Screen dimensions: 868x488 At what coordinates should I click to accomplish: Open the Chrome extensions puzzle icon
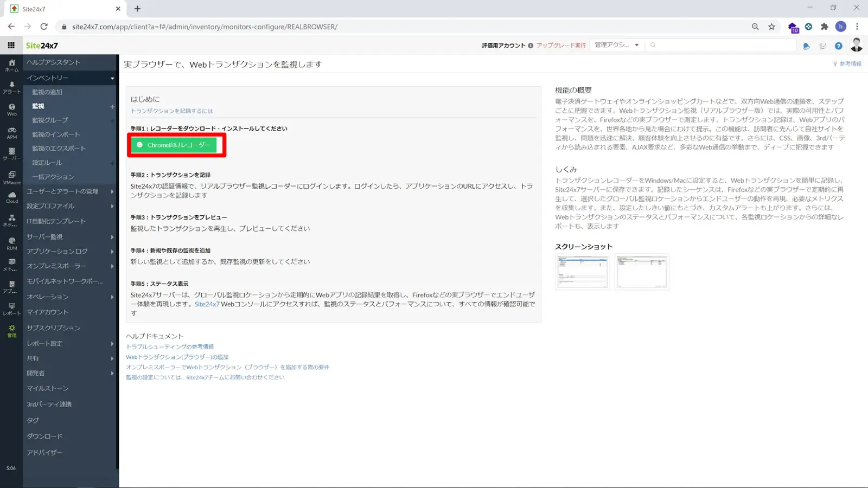[825, 27]
